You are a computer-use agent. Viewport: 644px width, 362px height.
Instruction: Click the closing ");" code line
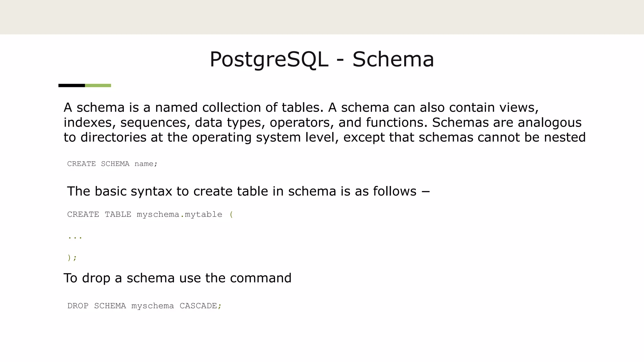click(x=72, y=258)
